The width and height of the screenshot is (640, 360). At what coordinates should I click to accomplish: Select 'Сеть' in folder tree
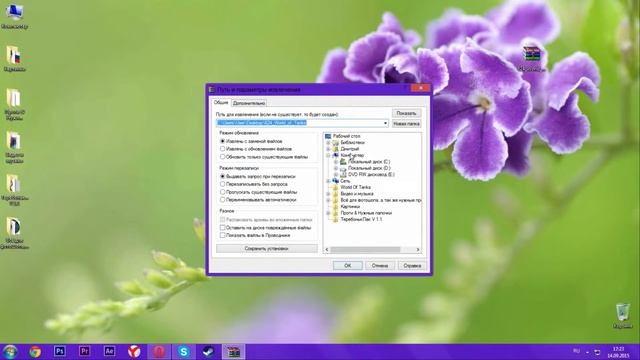point(345,181)
